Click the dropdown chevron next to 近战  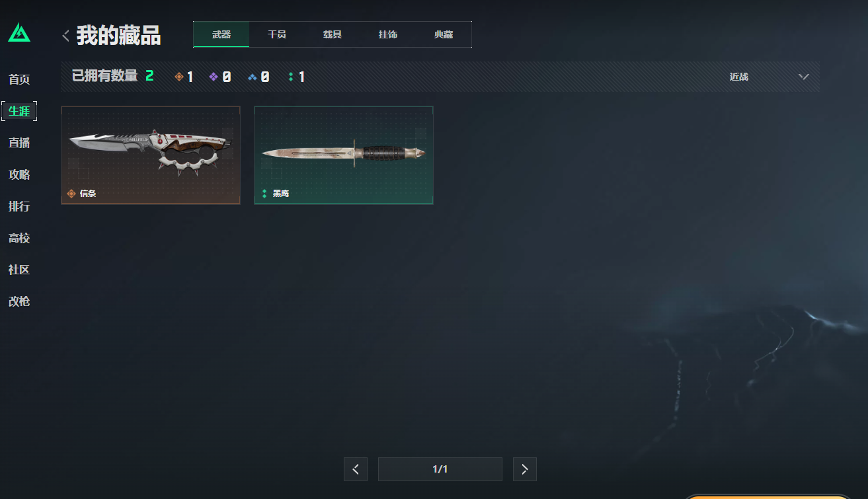click(803, 77)
